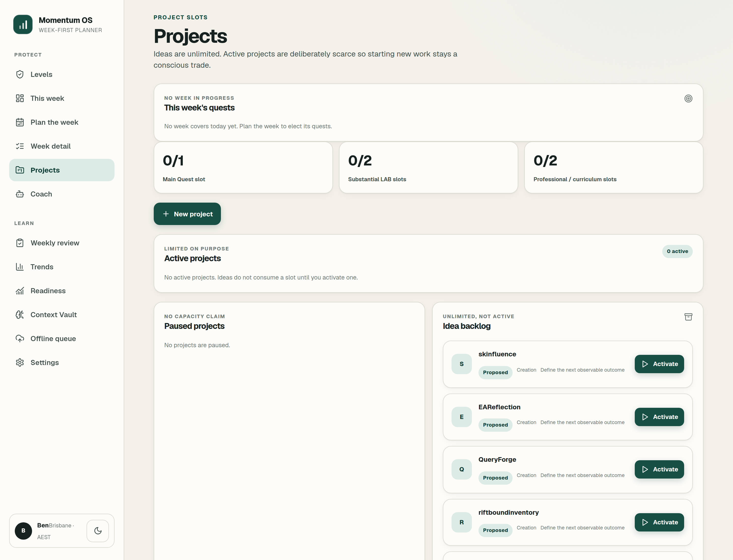
Task: Activate the riftboundinventory project
Action: (x=659, y=523)
